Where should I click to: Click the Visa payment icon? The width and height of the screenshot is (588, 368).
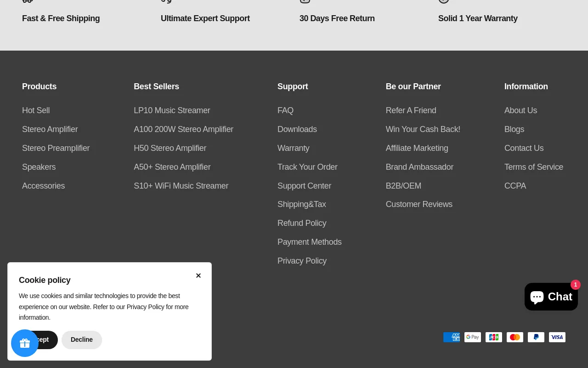(557, 337)
